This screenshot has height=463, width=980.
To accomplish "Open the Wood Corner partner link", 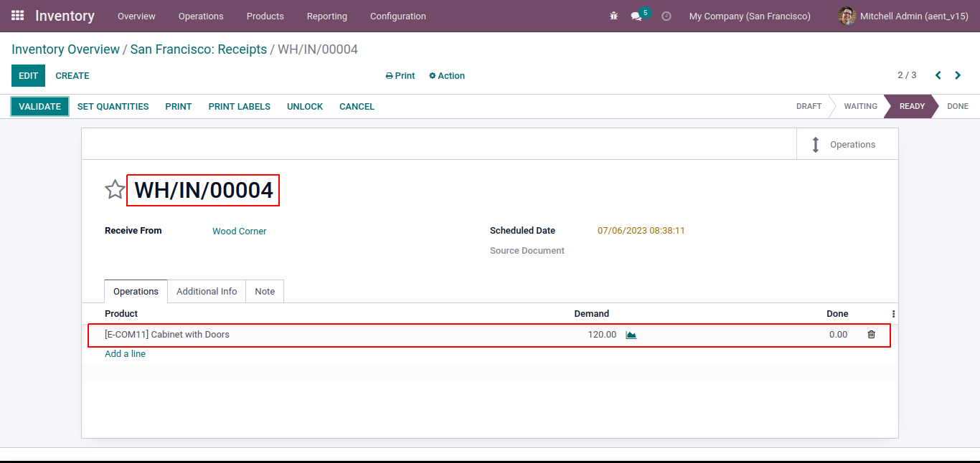I will pos(240,231).
